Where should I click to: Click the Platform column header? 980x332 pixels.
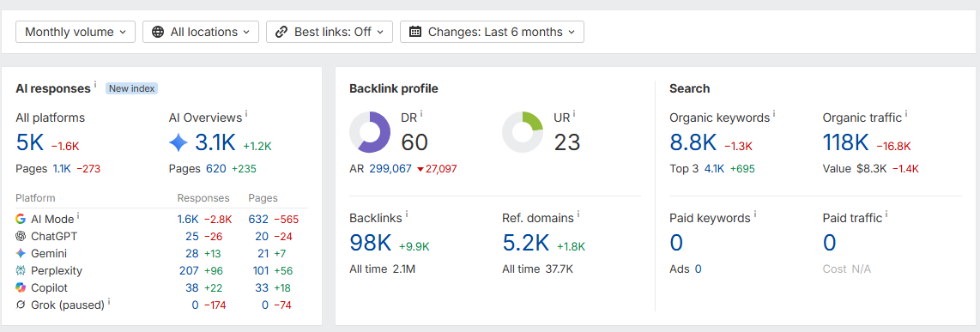click(36, 198)
